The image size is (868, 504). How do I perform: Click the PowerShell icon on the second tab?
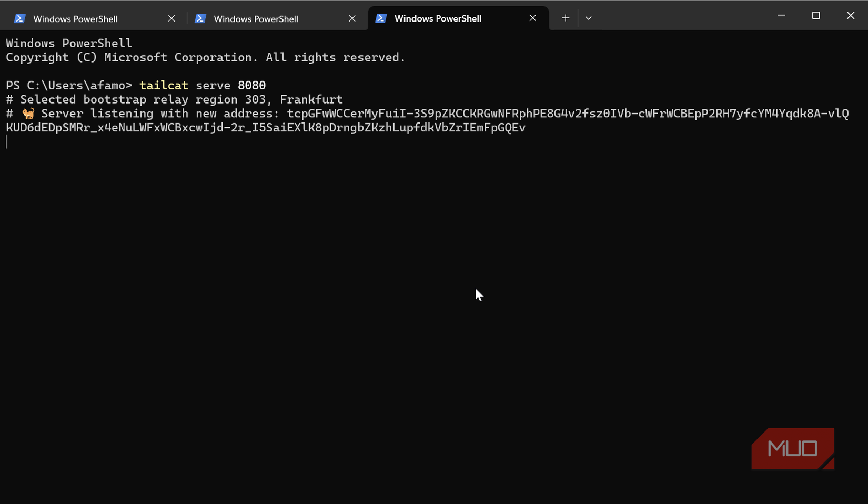(200, 18)
